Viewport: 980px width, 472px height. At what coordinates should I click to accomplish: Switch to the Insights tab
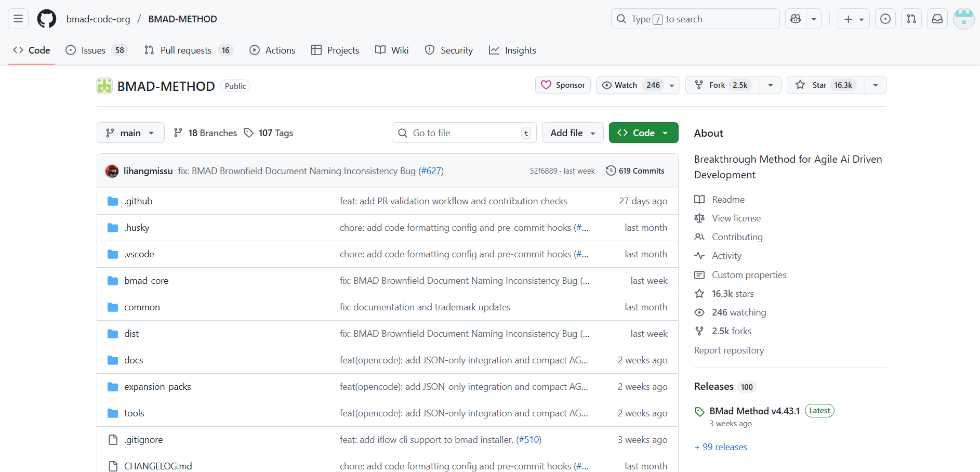pyautogui.click(x=513, y=50)
